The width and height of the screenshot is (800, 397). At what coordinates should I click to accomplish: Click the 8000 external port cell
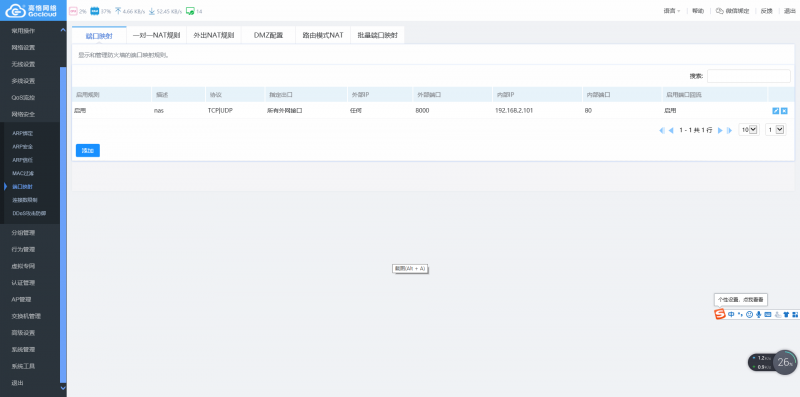422,110
